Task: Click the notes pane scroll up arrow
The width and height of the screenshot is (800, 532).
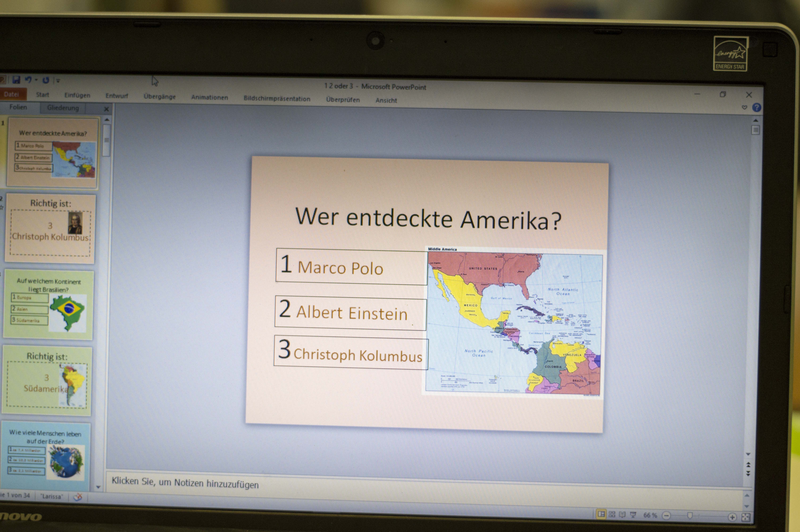Action: tap(747, 495)
